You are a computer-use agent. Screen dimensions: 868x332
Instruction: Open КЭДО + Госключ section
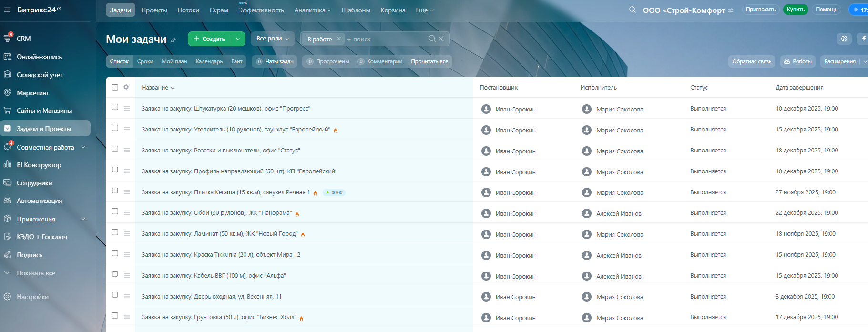[42, 237]
